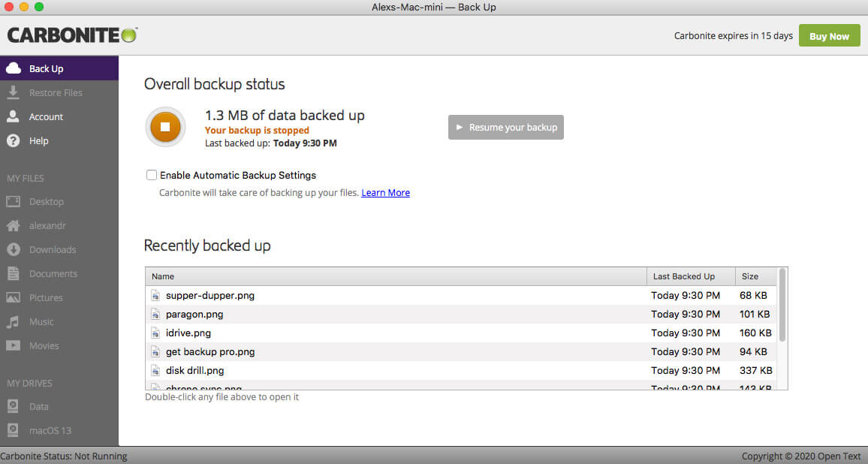This screenshot has height=464, width=868.
Task: Sort list by Last Backed Up column
Action: tap(683, 276)
